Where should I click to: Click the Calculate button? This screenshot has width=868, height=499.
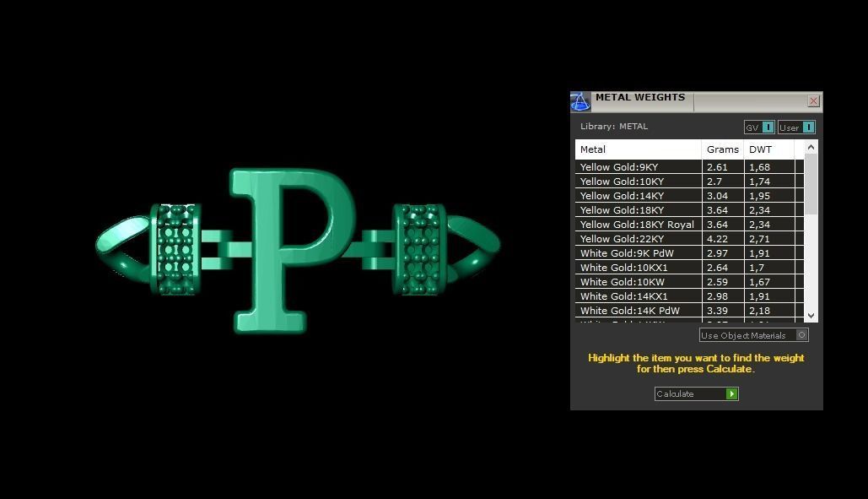[697, 393]
